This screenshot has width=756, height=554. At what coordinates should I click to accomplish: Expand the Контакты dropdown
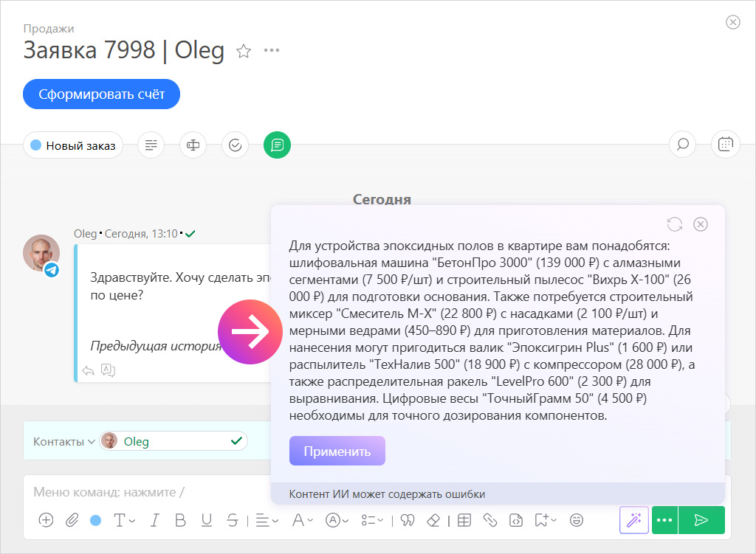62,440
